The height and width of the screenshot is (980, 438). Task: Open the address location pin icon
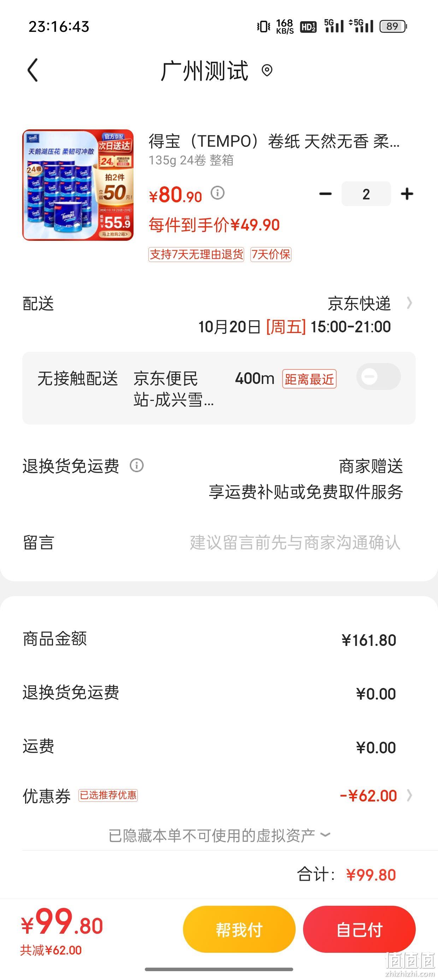pos(267,70)
